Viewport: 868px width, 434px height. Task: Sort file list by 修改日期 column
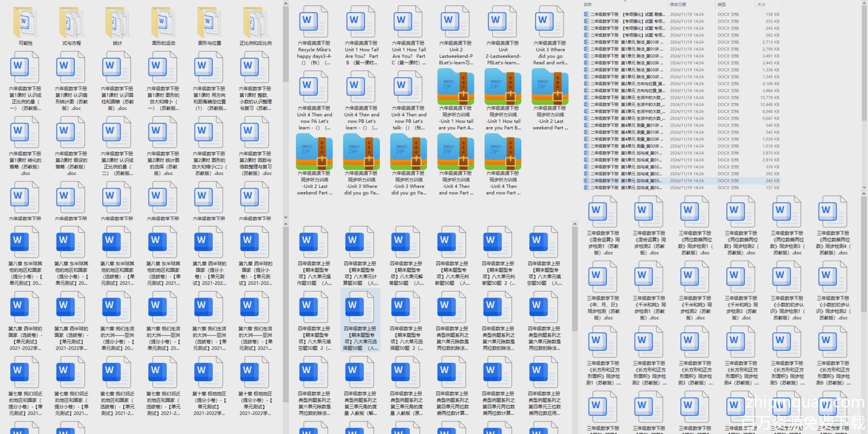pos(678,4)
